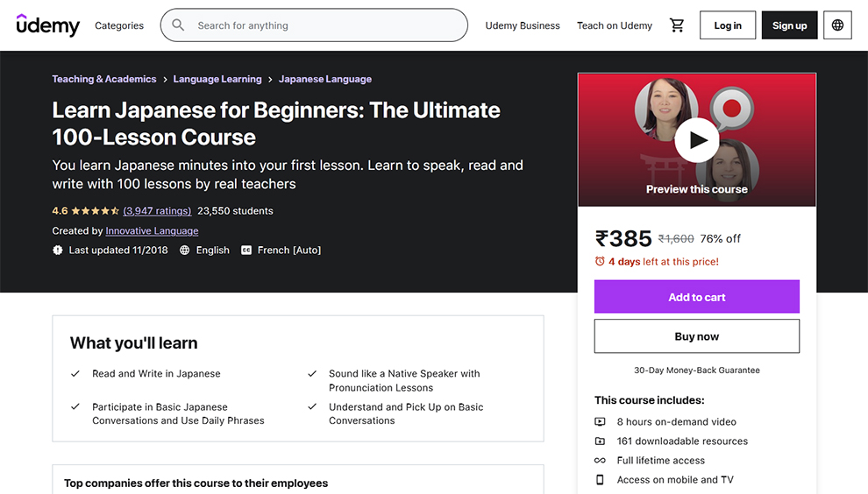Screen dimensions: 868x494
Task: Click 'Full lifetime access' text
Action: point(661,460)
